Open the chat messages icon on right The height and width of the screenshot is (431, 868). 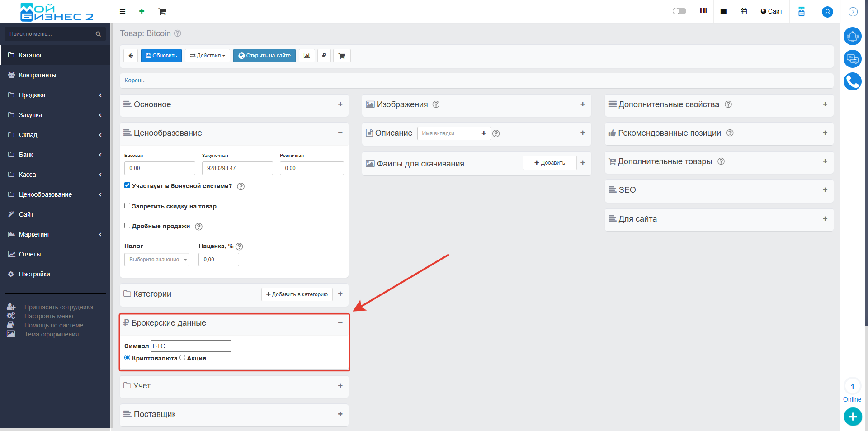[x=852, y=59]
